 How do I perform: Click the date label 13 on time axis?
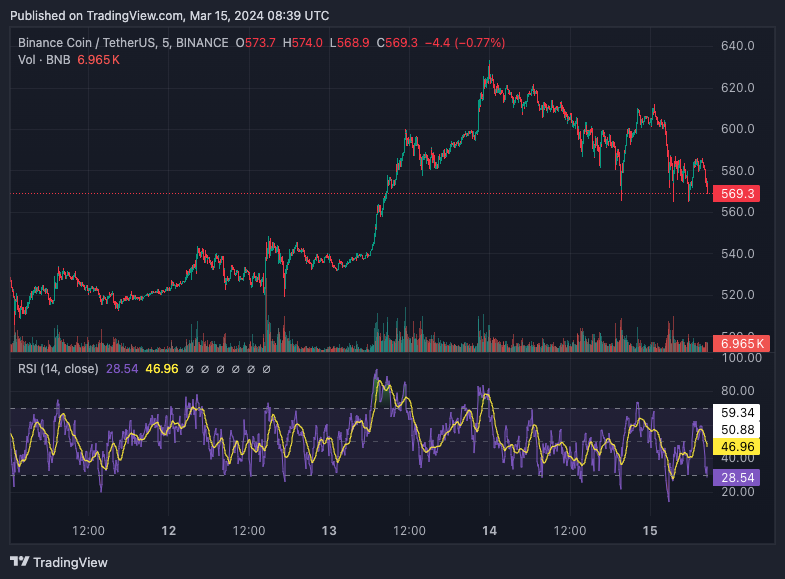pos(329,530)
